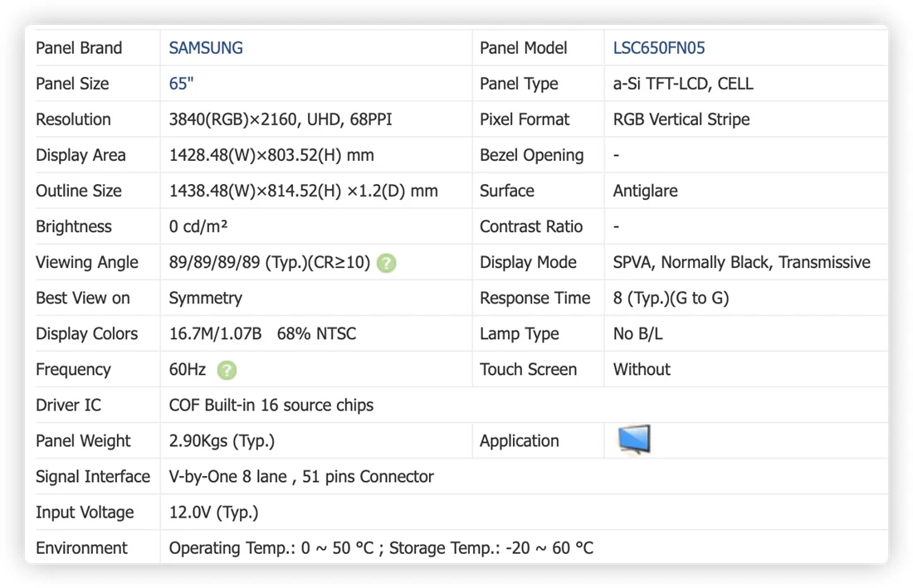Click the help icon beside Viewing Angle value

386,263
